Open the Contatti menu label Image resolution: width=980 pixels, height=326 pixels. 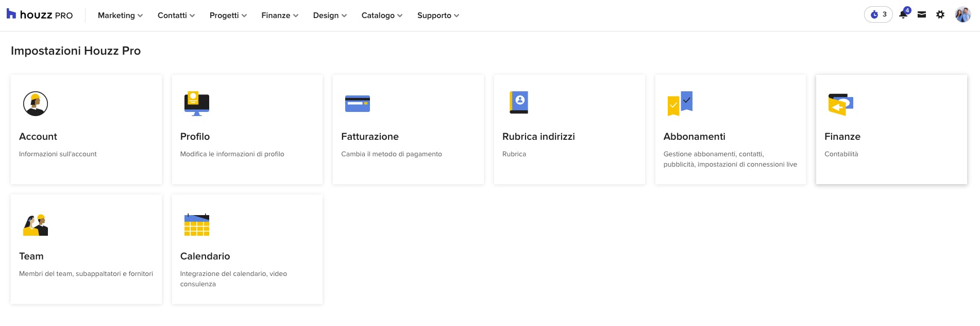tap(172, 15)
